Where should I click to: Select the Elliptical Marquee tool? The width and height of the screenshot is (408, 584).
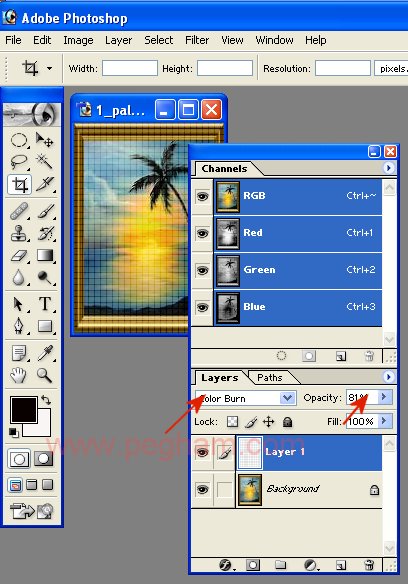(x=19, y=140)
